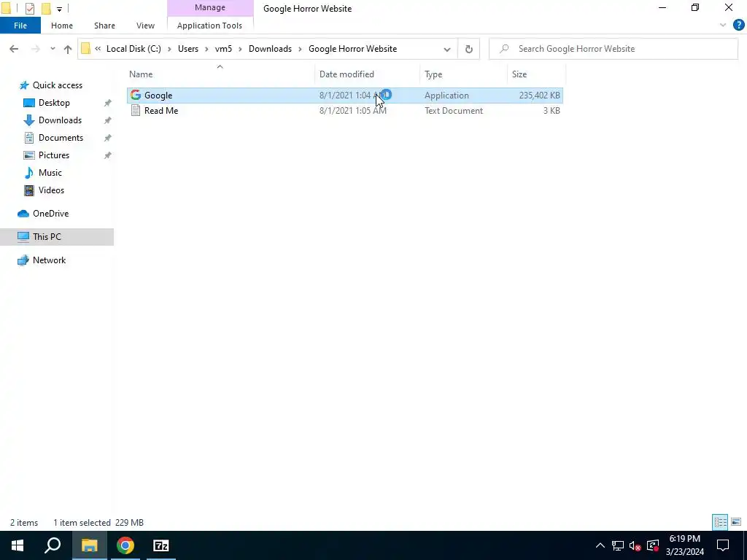The width and height of the screenshot is (747, 560).
Task: Click Local Disk (C:) in address path
Action: tap(133, 49)
